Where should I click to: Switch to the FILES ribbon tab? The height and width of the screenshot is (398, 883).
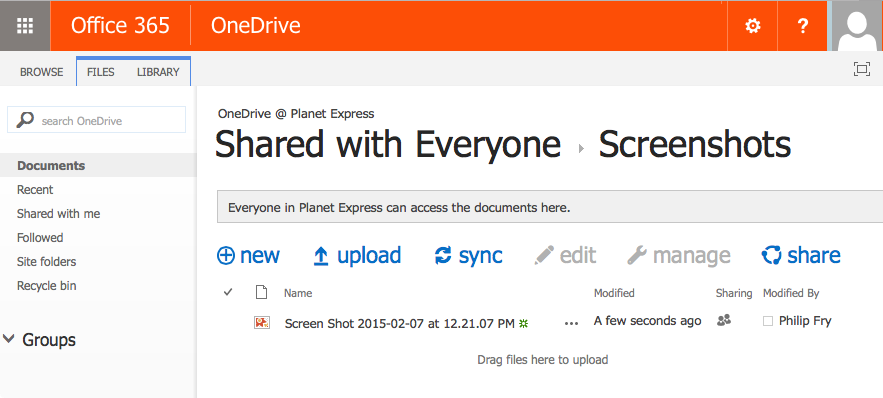tap(101, 72)
